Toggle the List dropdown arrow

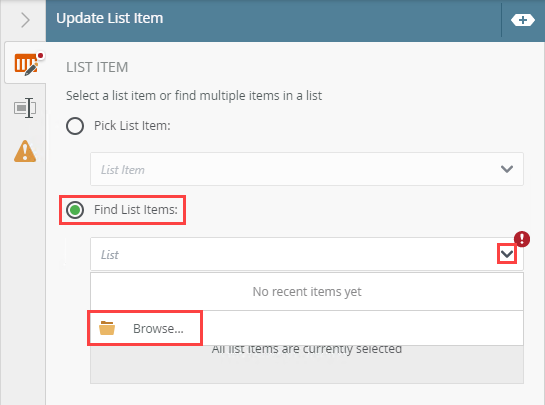click(507, 254)
